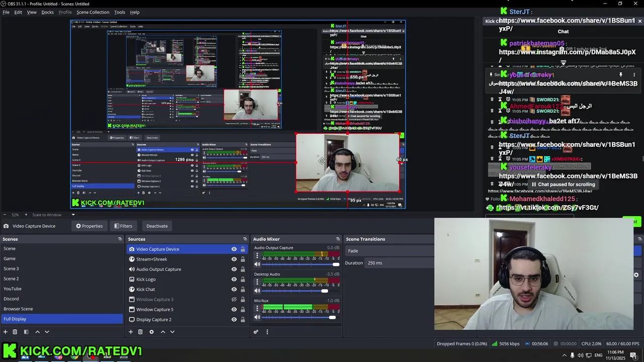Remove the selected scene with the trash icon
This screenshot has width=644, height=362.
point(15,332)
